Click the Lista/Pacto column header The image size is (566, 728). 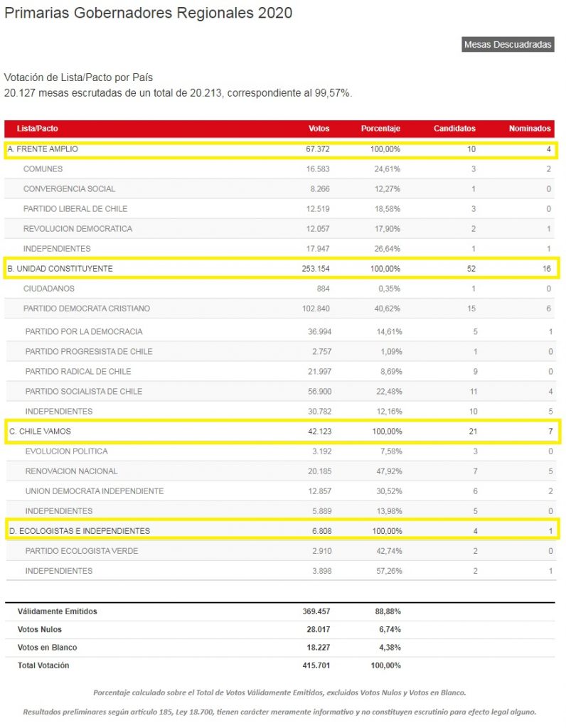tap(38, 129)
